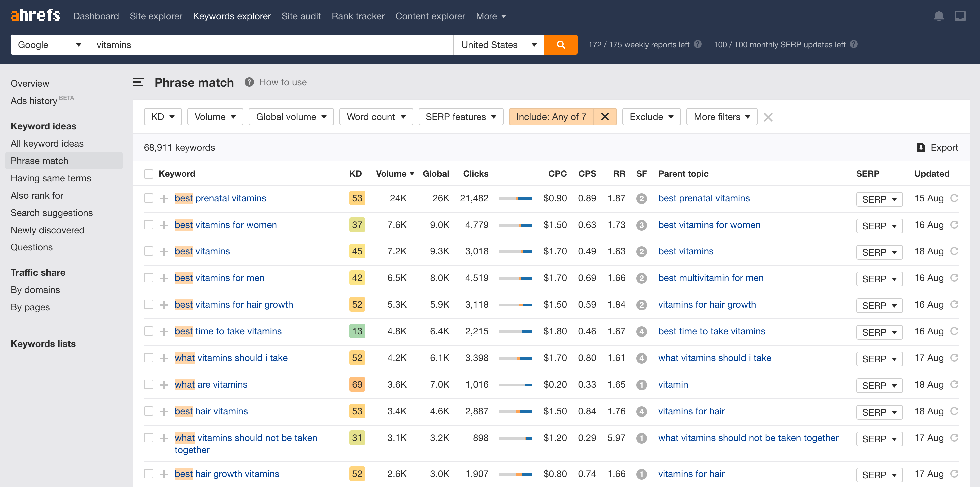Select the 'what are vitamins' row checkbox
Image resolution: width=980 pixels, height=487 pixels.
coord(148,384)
